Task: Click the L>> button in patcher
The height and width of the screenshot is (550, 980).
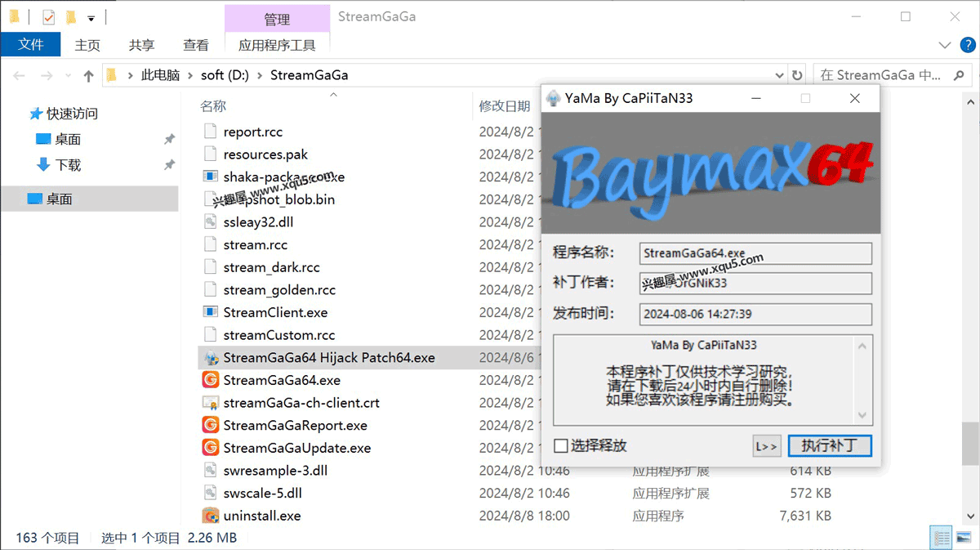Action: tap(766, 446)
